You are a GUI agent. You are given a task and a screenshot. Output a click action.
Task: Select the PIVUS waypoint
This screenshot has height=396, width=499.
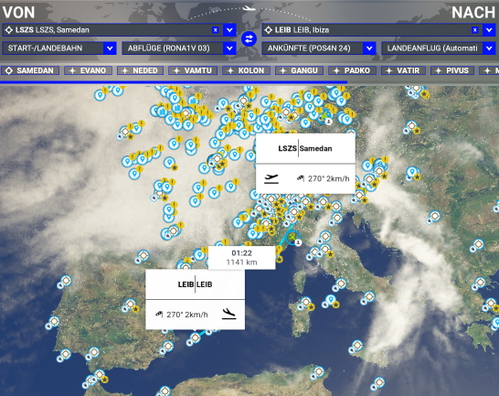tap(452, 70)
